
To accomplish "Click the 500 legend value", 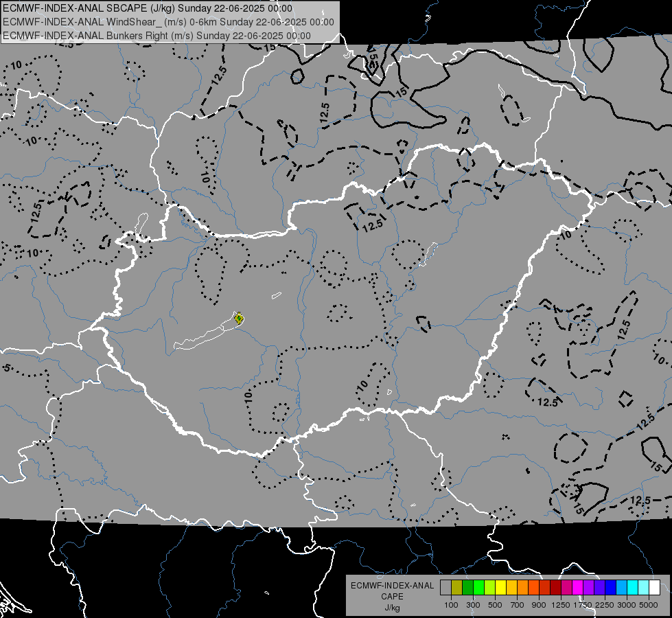I will pyautogui.click(x=495, y=605).
